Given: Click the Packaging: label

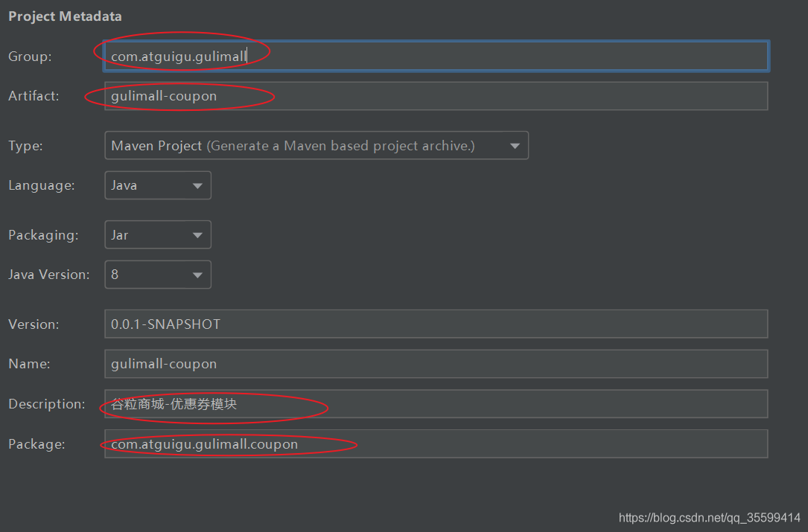Looking at the screenshot, I should pyautogui.click(x=43, y=235).
